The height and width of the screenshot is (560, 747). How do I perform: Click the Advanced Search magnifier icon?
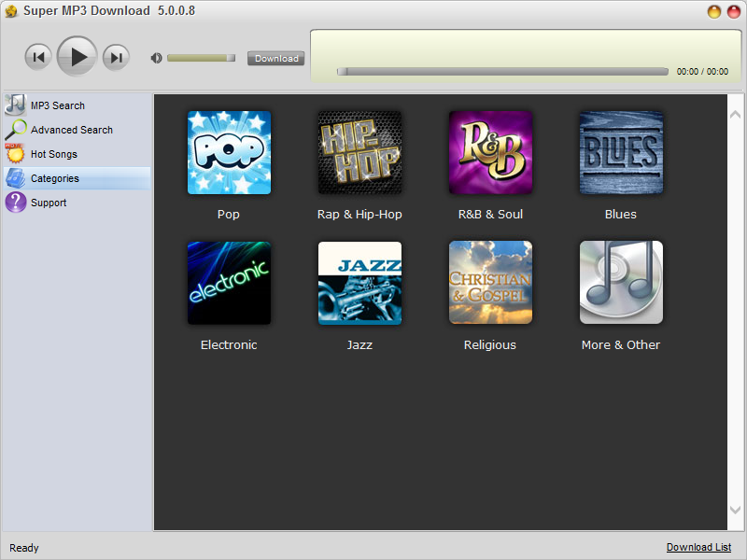15,130
